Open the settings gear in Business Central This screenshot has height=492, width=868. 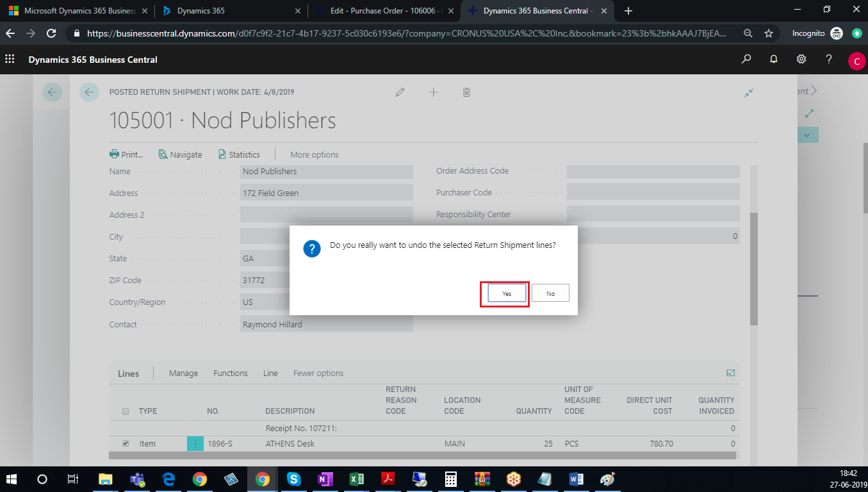click(x=801, y=59)
